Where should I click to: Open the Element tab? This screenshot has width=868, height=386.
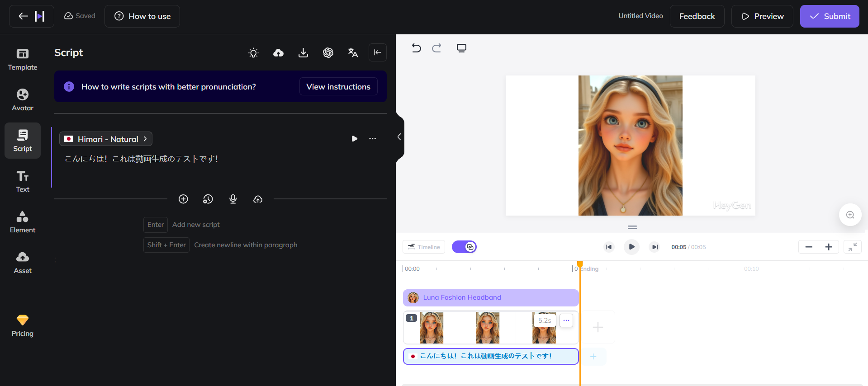[23, 222]
